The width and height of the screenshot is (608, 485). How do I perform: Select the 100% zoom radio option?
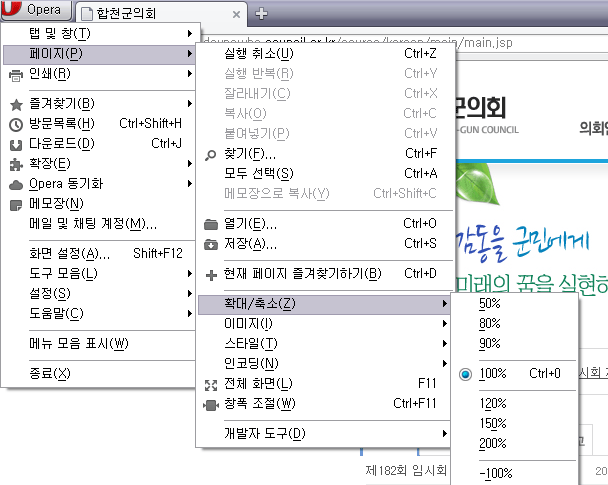[465, 375]
